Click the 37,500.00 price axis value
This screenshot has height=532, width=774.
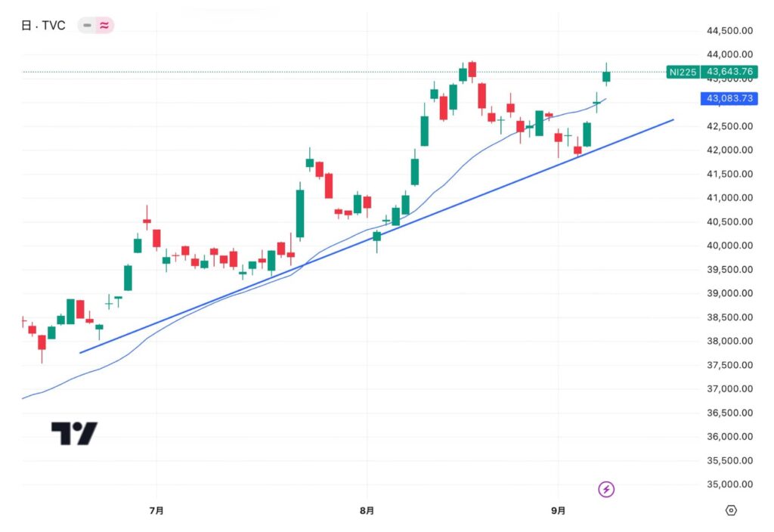729,365
